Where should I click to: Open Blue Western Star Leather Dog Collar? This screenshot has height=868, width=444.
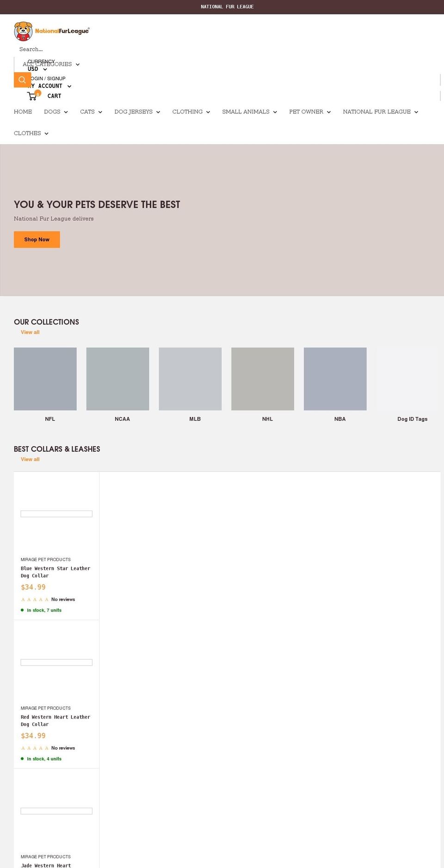point(55,572)
